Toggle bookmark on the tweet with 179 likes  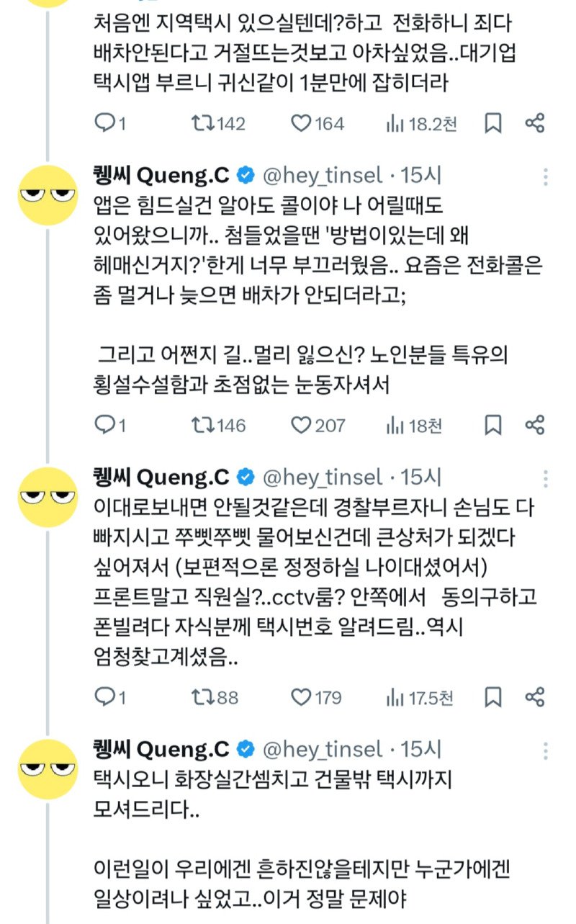(492, 696)
